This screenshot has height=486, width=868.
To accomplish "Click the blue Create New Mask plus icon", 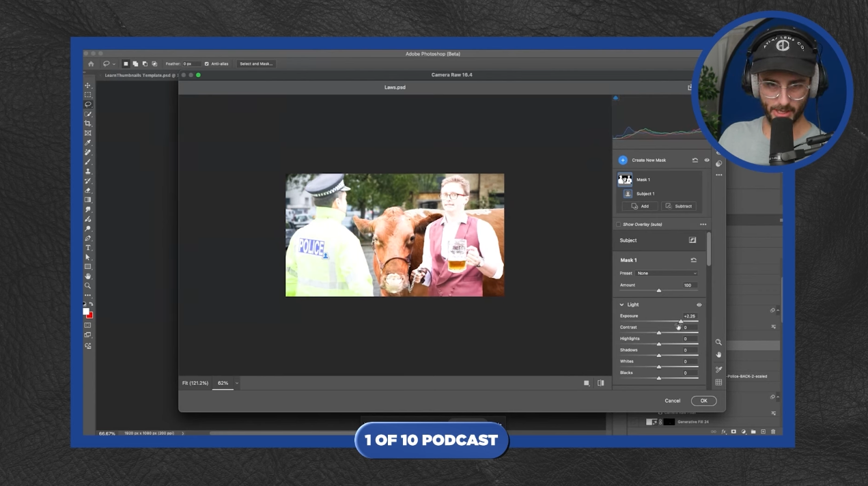I will (x=622, y=160).
